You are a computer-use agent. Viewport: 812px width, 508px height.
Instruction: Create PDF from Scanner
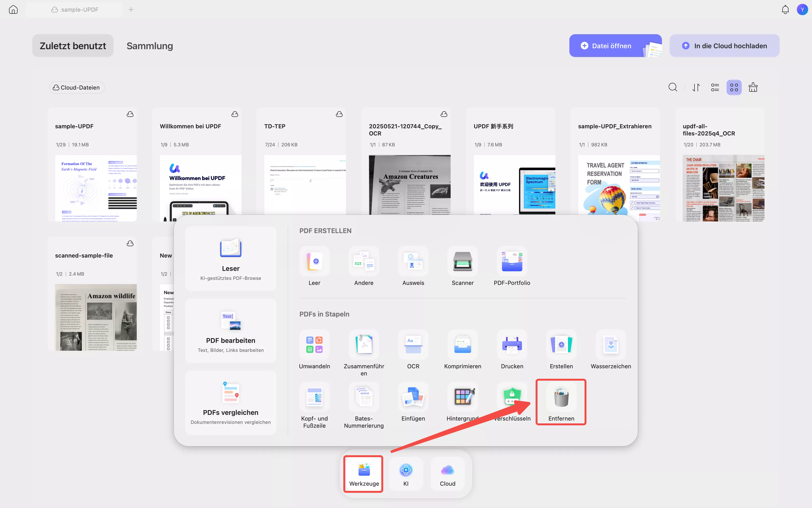pyautogui.click(x=462, y=262)
